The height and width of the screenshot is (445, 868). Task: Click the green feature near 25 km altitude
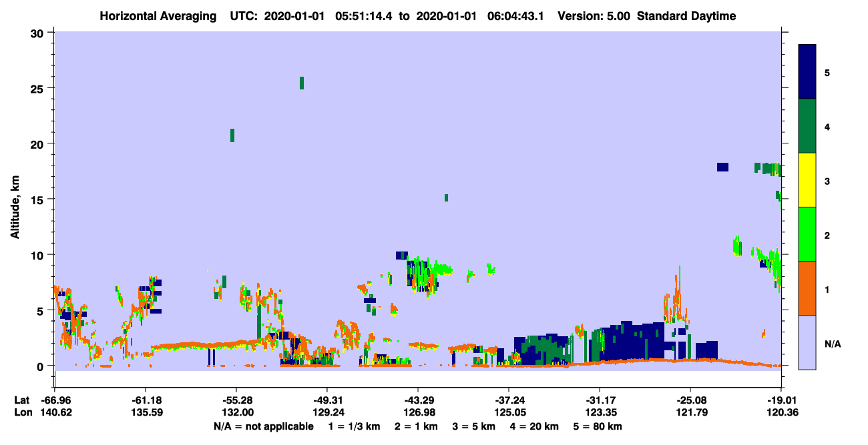tap(302, 83)
